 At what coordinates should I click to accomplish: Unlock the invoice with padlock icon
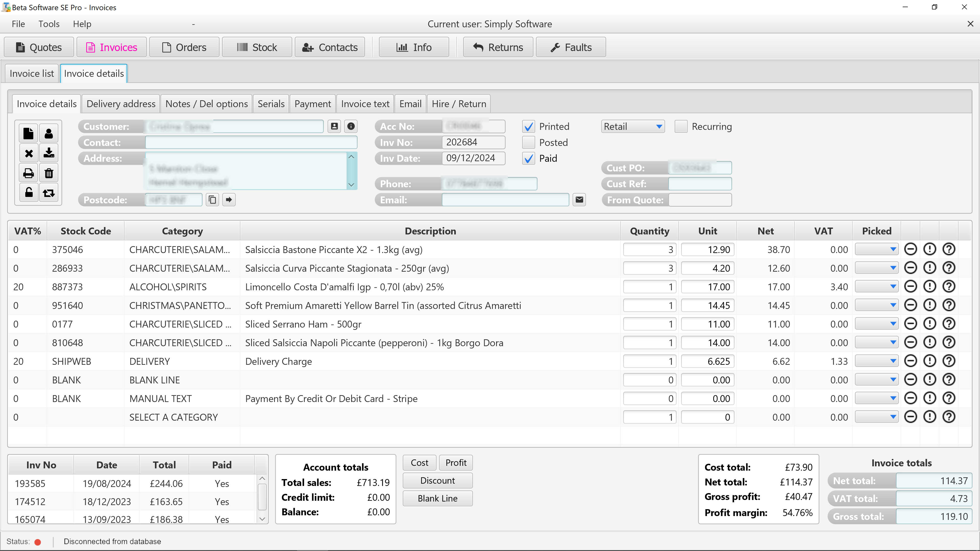click(x=29, y=192)
